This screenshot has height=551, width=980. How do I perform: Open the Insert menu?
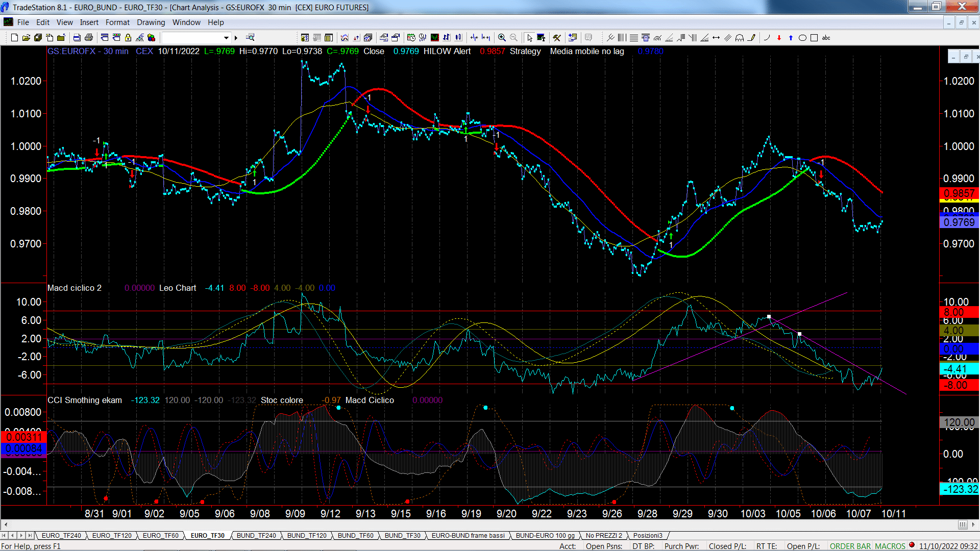tap(89, 22)
